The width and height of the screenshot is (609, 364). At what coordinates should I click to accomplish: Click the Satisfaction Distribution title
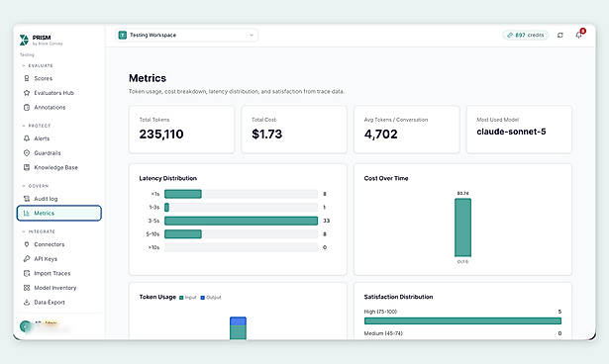398,297
